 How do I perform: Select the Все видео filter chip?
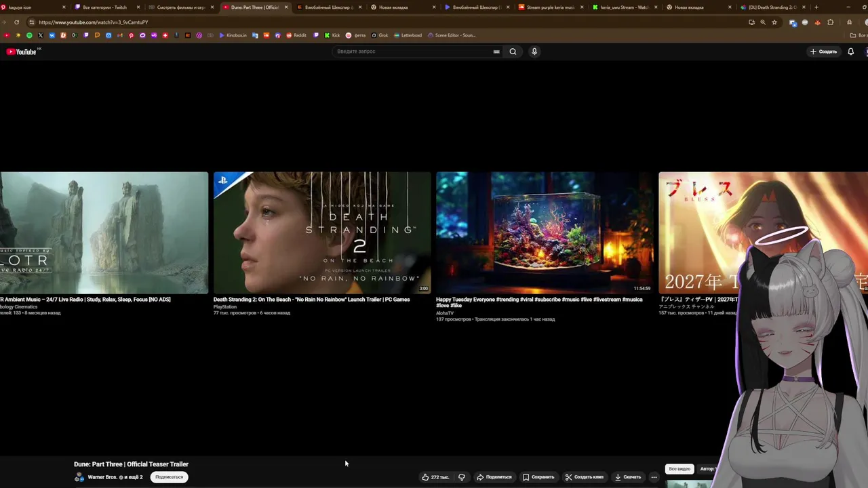coord(679,469)
